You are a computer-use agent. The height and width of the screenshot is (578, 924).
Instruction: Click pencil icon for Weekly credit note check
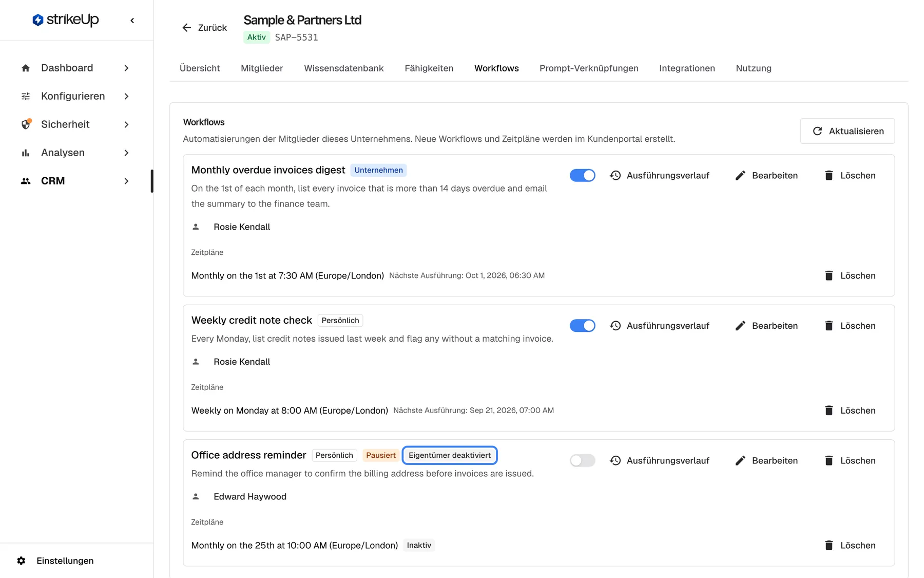(740, 326)
